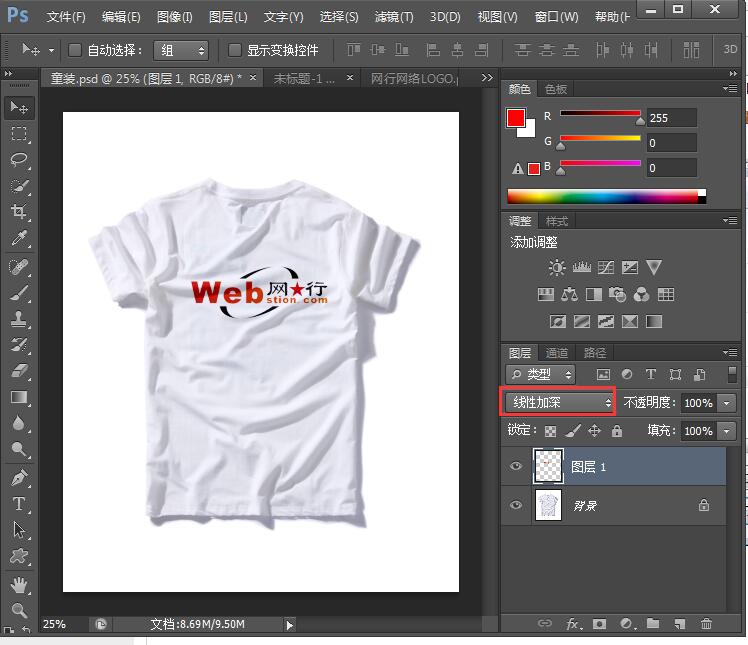The width and height of the screenshot is (748, 645).
Task: Open the 不透明度 opacity dropdown arrow
Action: [727, 403]
